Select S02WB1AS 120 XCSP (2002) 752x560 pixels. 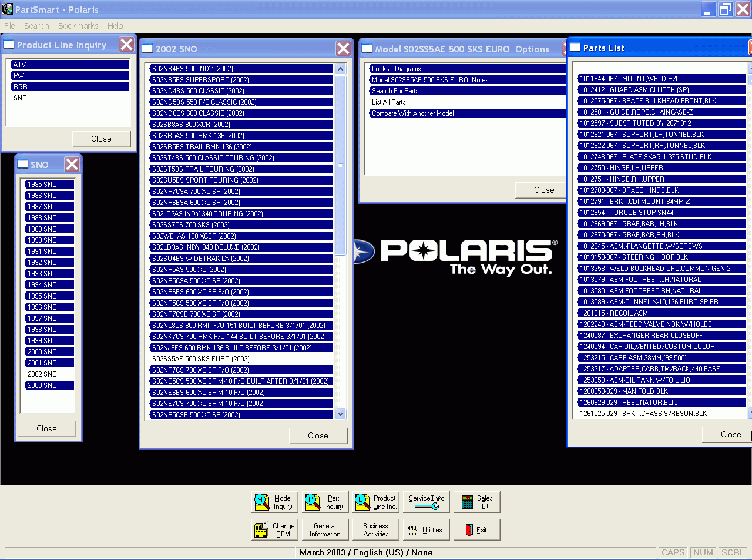click(x=241, y=236)
